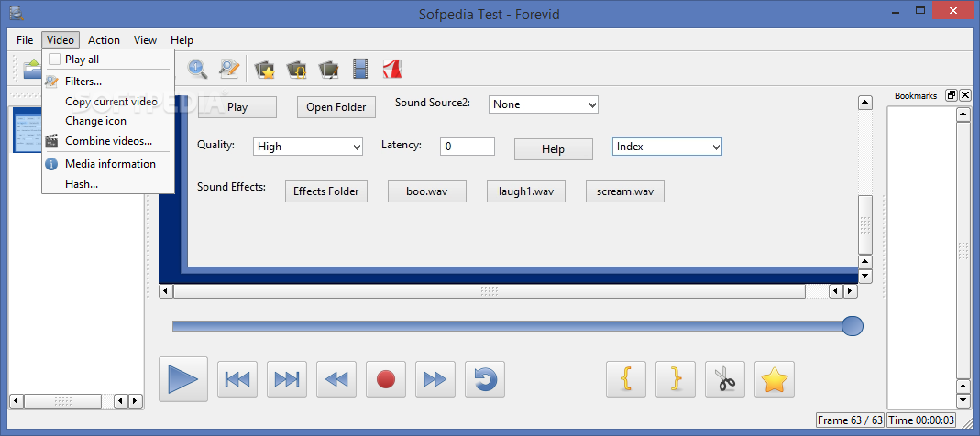Open the Quality dropdown set to High
This screenshot has height=436, width=980.
pyautogui.click(x=308, y=147)
